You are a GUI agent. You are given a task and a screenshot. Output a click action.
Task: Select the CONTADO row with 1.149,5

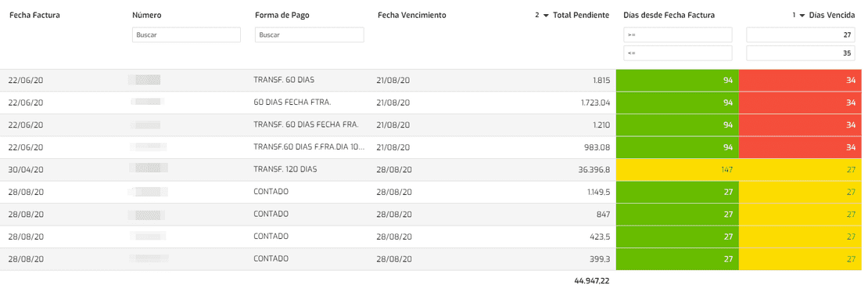[434, 192]
